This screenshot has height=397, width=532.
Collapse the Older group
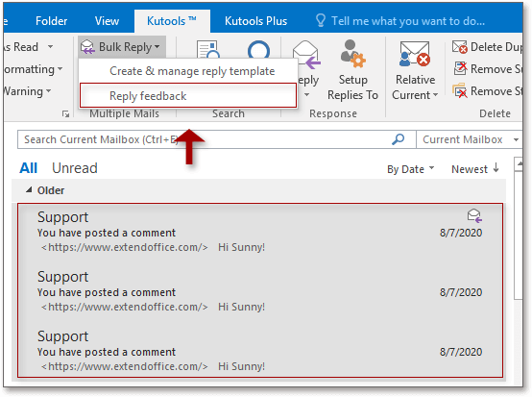tap(29, 190)
